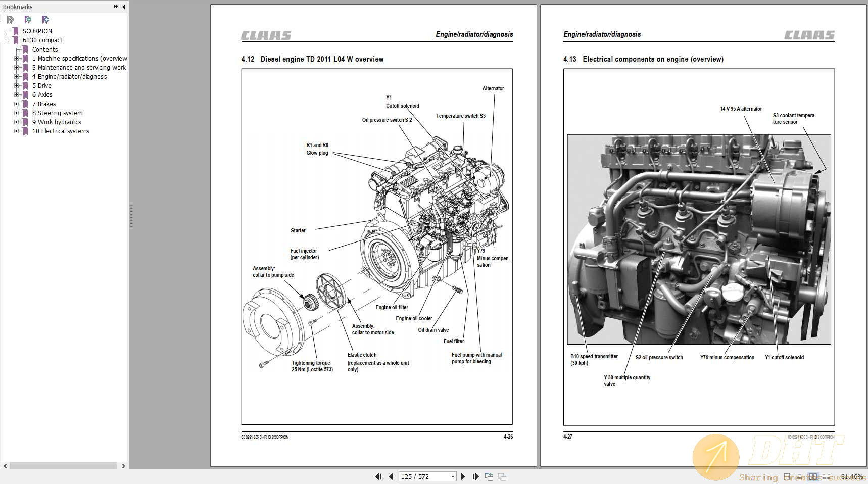Go to the previous page

click(x=391, y=476)
